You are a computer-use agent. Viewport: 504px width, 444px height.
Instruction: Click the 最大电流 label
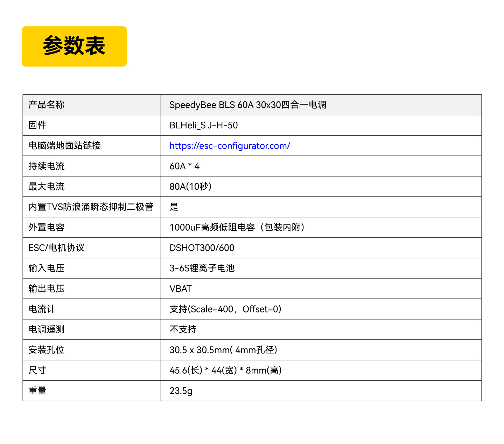coord(46,187)
